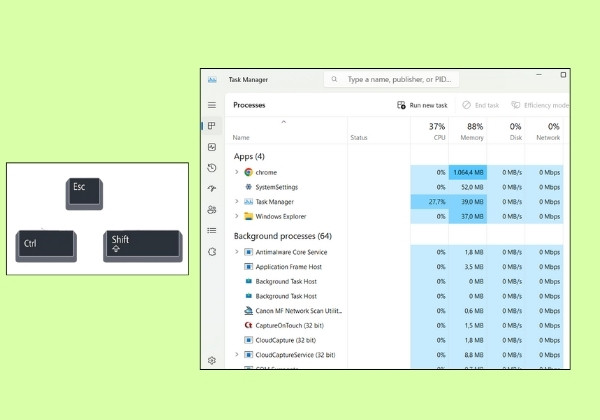Sort by the Name column header
This screenshot has width=600, height=420.
[x=241, y=137]
